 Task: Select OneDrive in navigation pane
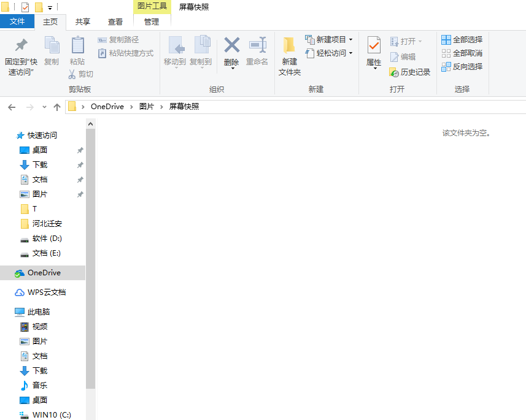[44, 273]
